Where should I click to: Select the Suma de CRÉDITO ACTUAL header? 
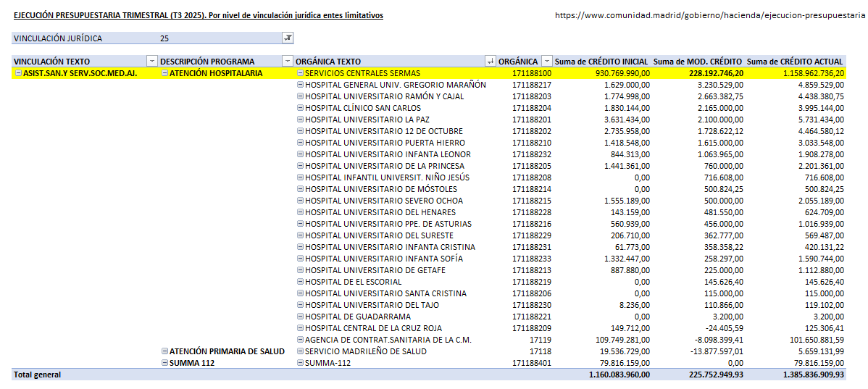[x=795, y=62]
